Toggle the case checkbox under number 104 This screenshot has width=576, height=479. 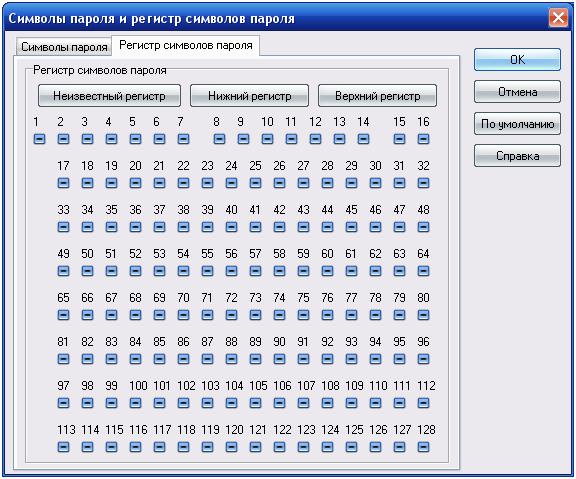[231, 403]
